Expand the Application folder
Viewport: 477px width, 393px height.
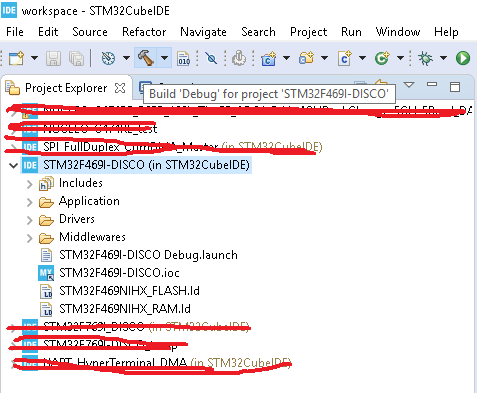coord(30,202)
